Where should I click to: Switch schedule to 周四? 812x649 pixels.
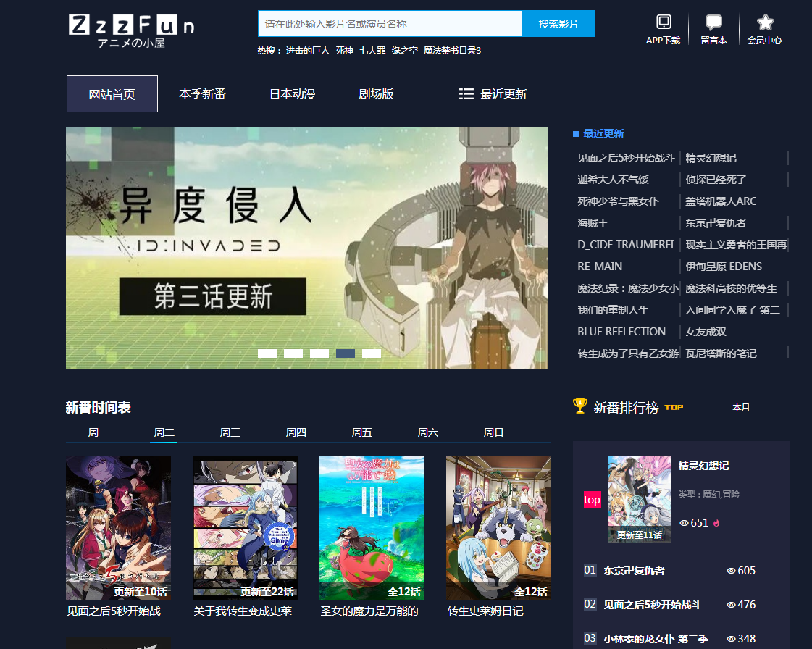pos(296,432)
